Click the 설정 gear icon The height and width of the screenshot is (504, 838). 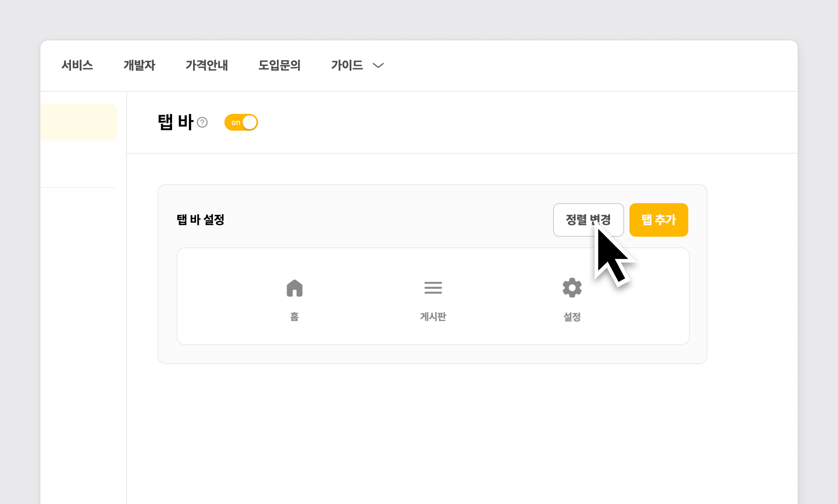(x=572, y=288)
